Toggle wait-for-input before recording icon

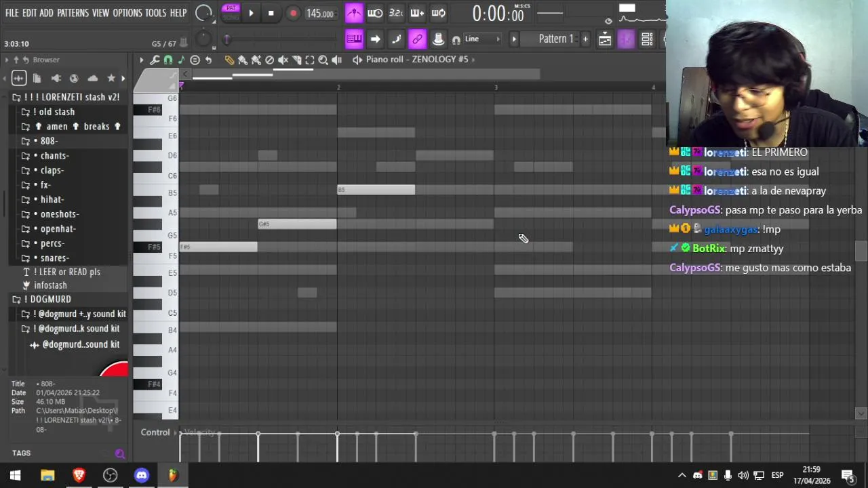375,13
